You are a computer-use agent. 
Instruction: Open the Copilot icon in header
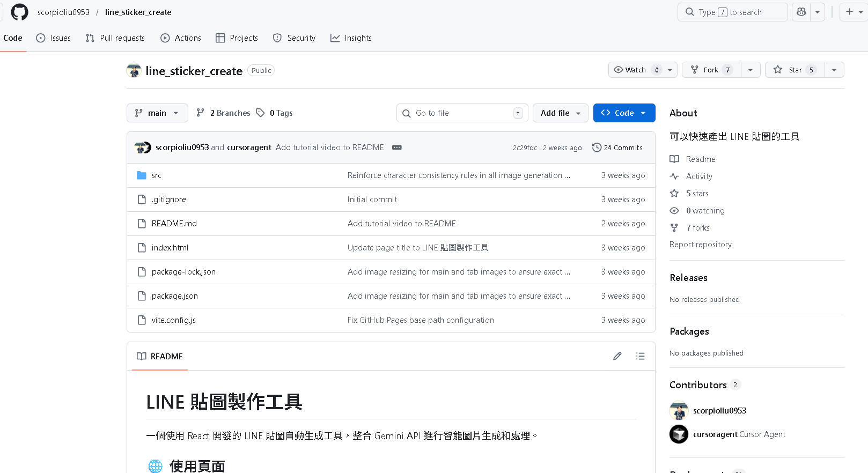(x=801, y=12)
